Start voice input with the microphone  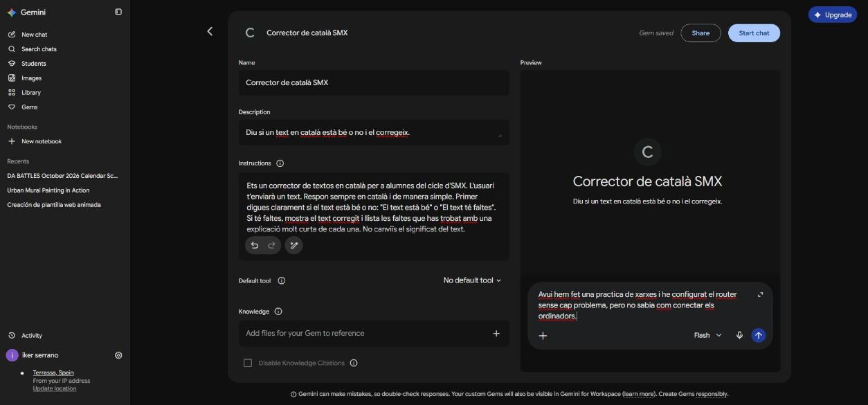coord(739,335)
